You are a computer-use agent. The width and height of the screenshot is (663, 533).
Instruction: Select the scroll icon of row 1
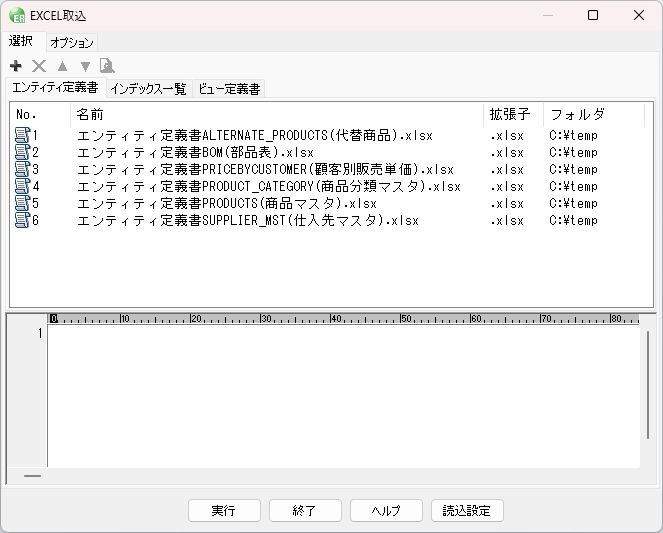[22, 135]
